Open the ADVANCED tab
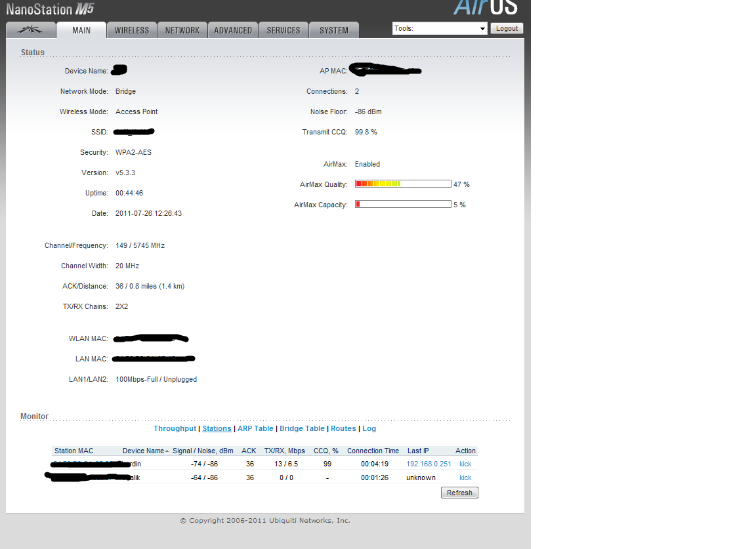 point(233,30)
